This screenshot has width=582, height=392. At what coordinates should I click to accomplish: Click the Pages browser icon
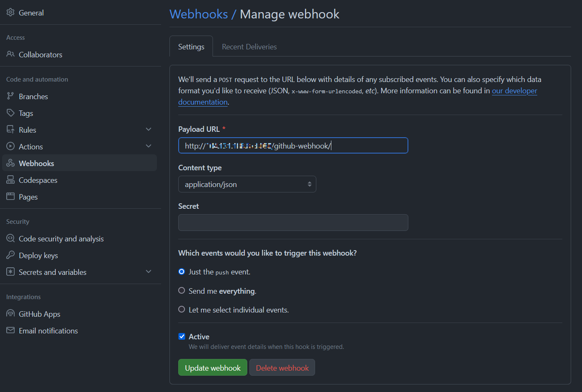click(x=10, y=197)
